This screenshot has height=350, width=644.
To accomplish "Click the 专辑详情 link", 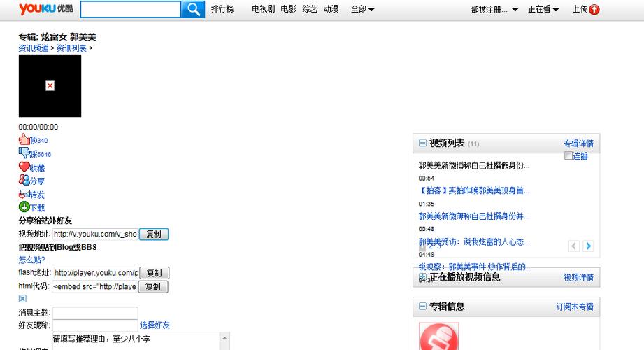I will pos(579,143).
